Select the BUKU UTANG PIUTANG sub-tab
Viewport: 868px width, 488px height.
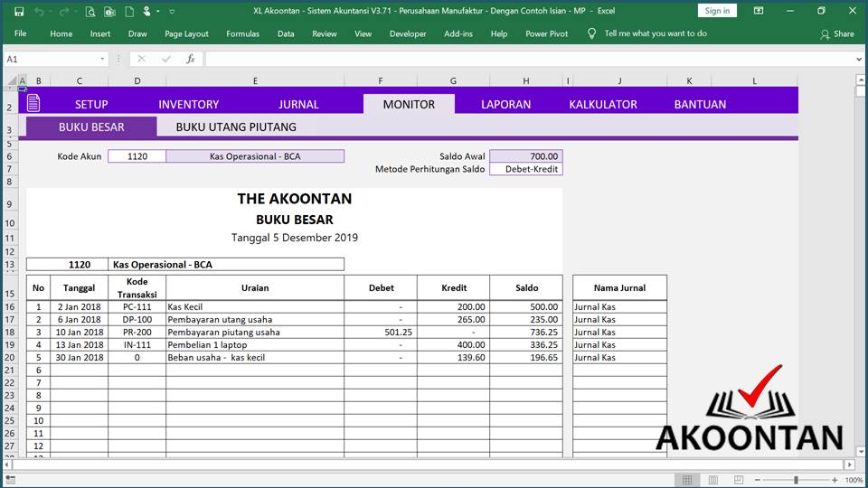[x=236, y=127]
